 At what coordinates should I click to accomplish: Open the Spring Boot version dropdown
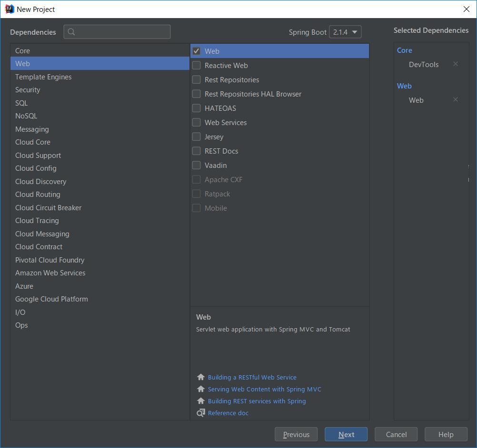[x=345, y=32]
